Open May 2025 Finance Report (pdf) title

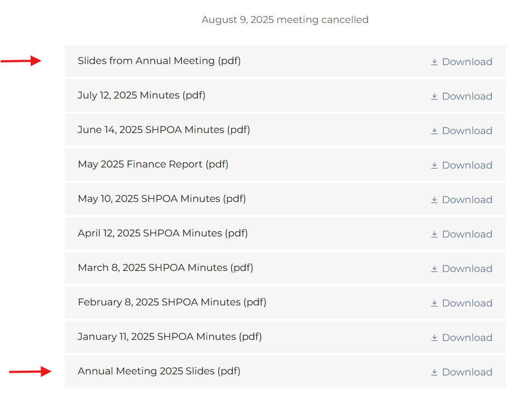coord(153,164)
